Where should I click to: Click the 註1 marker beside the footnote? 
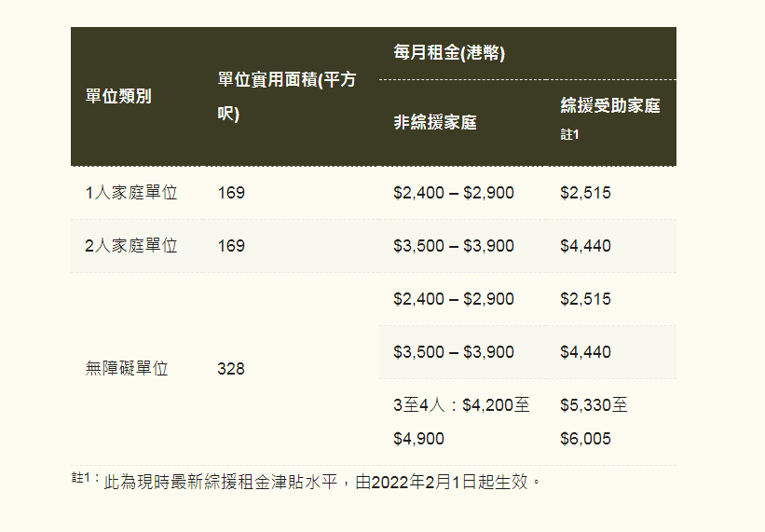tap(85, 478)
